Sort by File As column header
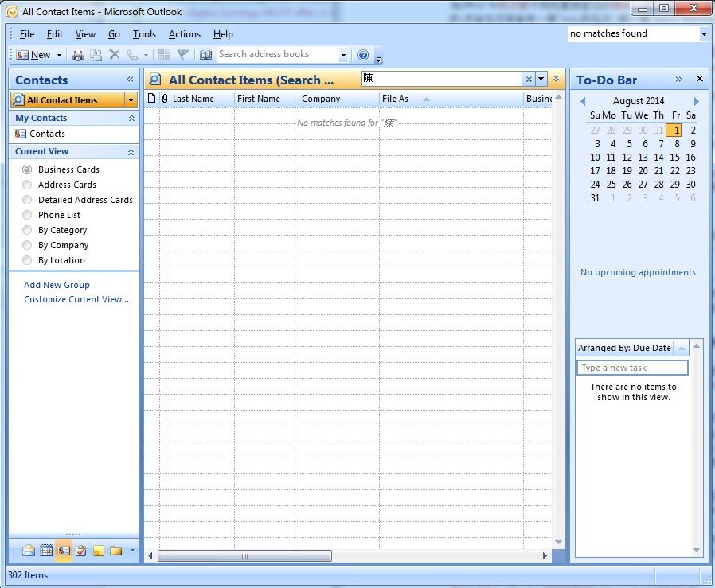This screenshot has height=588, width=715. point(451,99)
